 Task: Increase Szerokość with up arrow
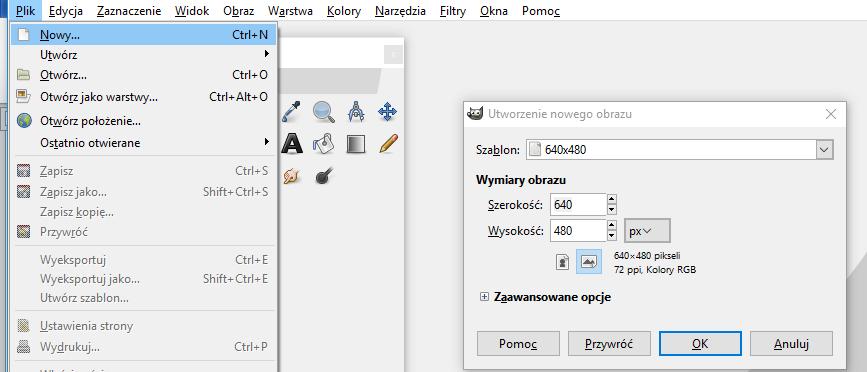click(x=612, y=200)
